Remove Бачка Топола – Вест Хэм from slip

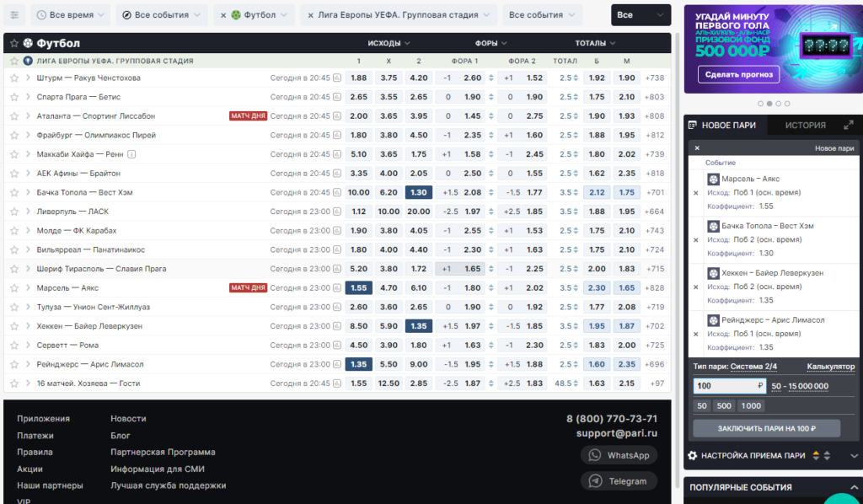(x=695, y=240)
